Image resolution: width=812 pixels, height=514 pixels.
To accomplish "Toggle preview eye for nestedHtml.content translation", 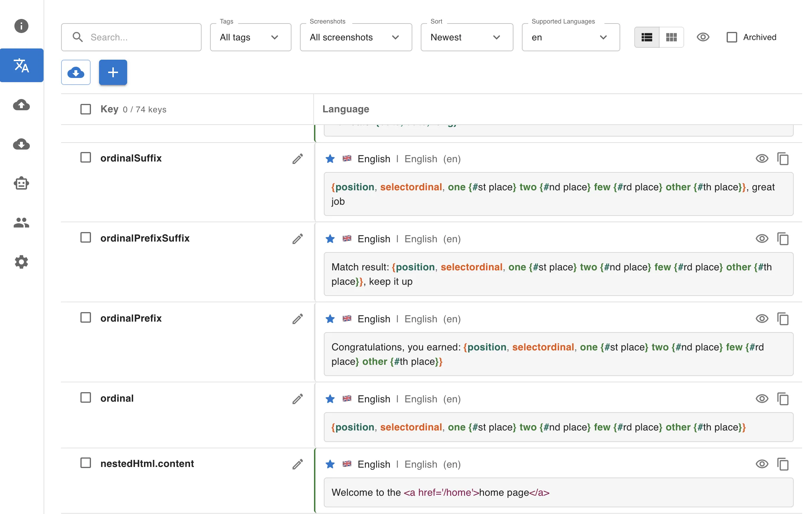I will coord(762,464).
